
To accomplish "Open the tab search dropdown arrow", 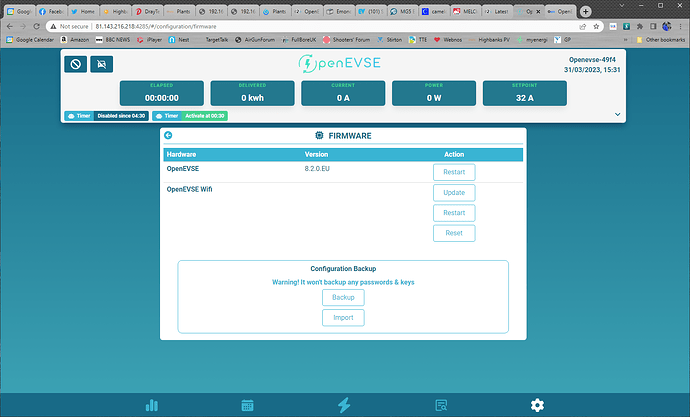I will click(x=622, y=6).
